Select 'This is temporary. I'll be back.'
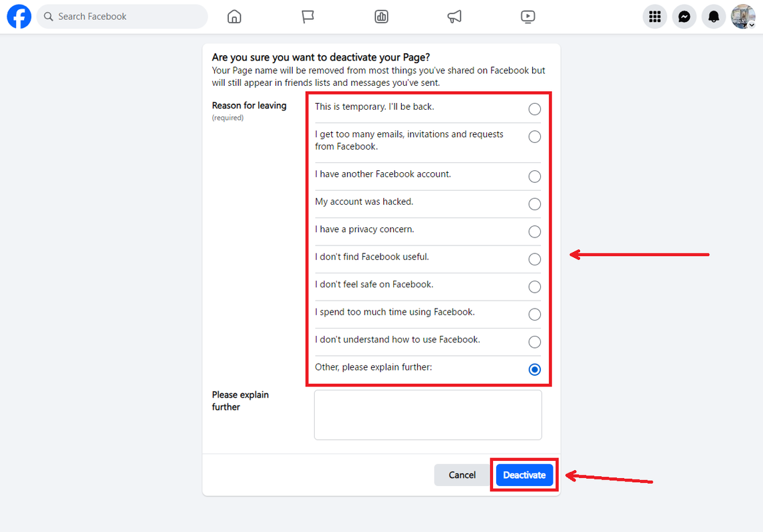Viewport: 763px width, 532px height. (x=534, y=109)
